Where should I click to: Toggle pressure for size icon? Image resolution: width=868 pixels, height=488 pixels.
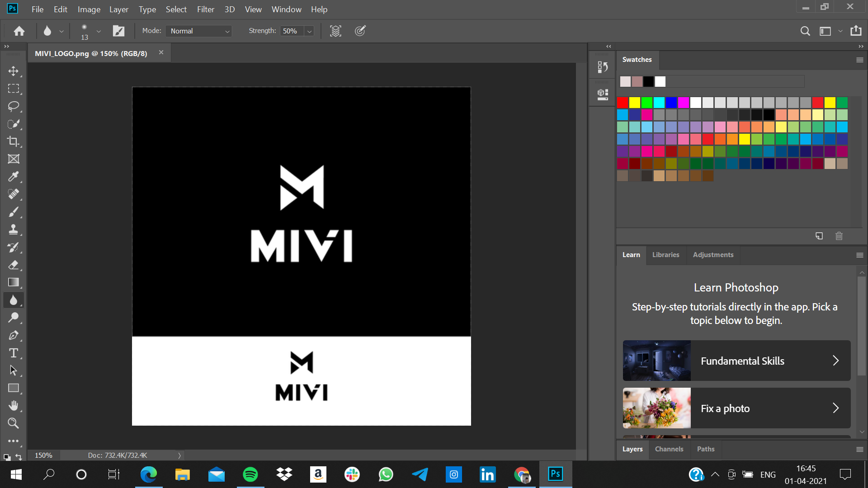pos(360,31)
